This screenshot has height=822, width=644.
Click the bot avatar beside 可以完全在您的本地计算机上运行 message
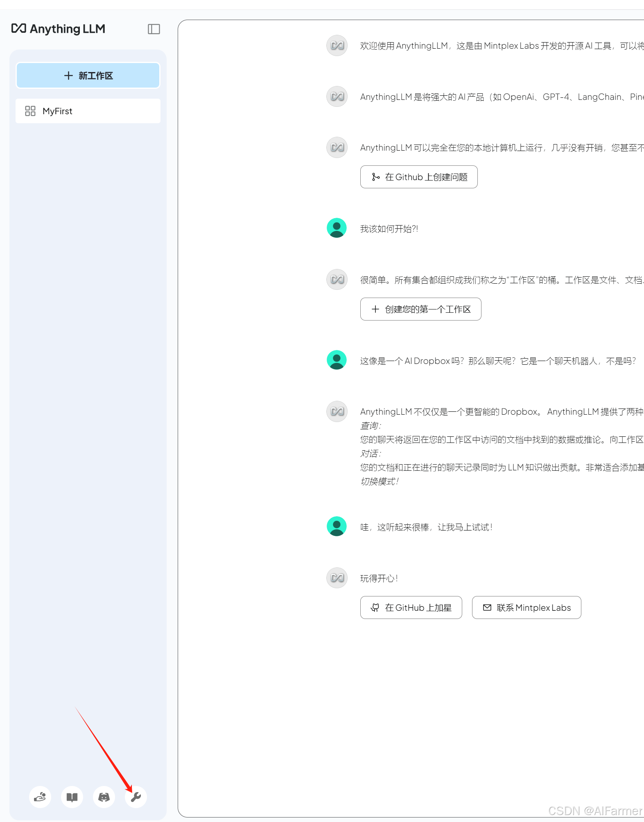pyautogui.click(x=337, y=147)
